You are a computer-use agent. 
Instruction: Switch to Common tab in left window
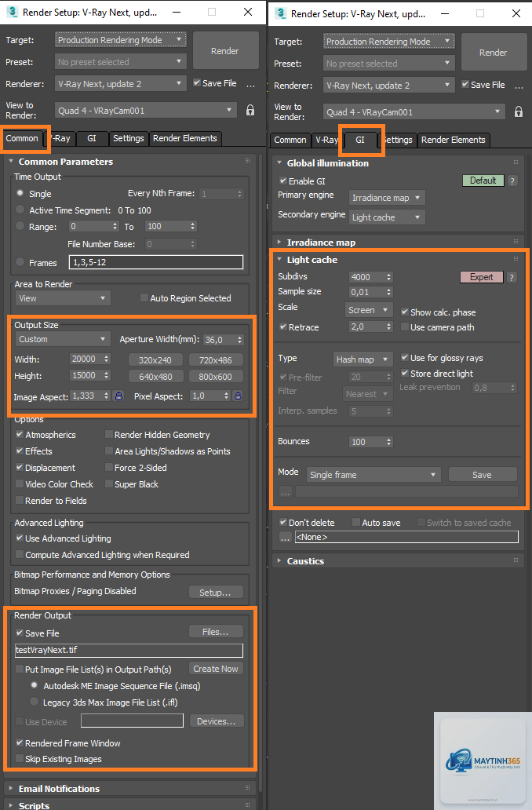pyautogui.click(x=22, y=138)
